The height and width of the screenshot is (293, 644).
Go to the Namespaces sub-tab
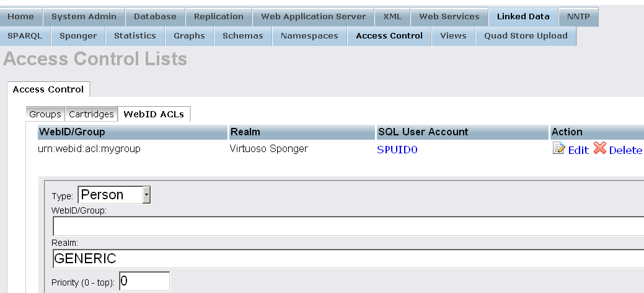click(309, 36)
